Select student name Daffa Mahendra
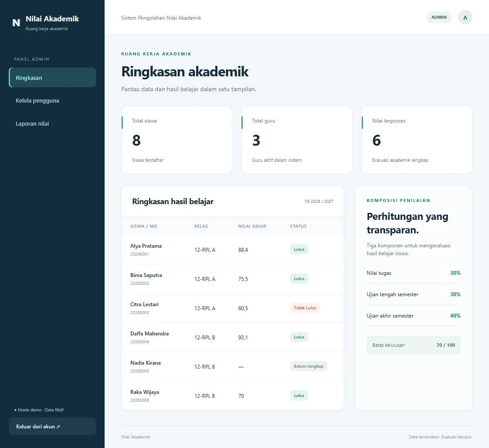Screen dimensions: 489x448 coord(149,334)
